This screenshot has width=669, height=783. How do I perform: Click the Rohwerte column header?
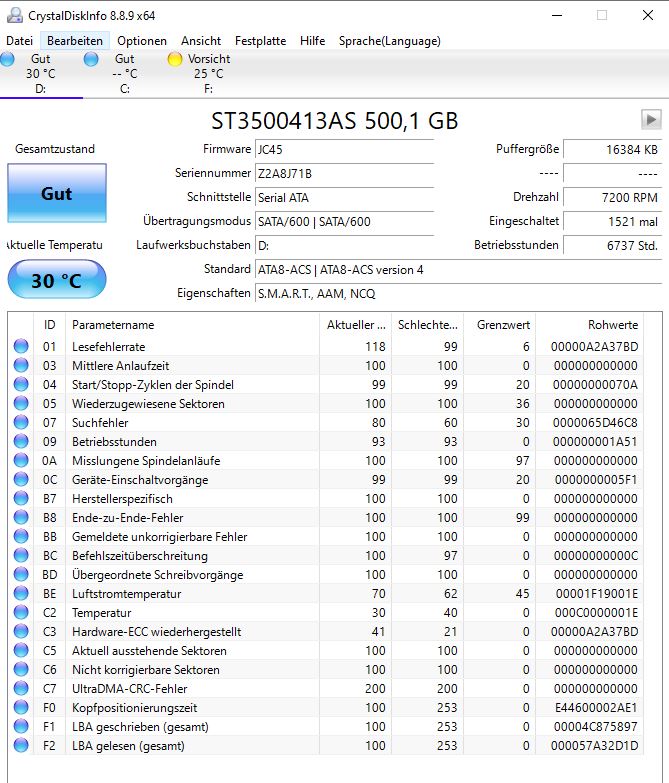click(590, 325)
